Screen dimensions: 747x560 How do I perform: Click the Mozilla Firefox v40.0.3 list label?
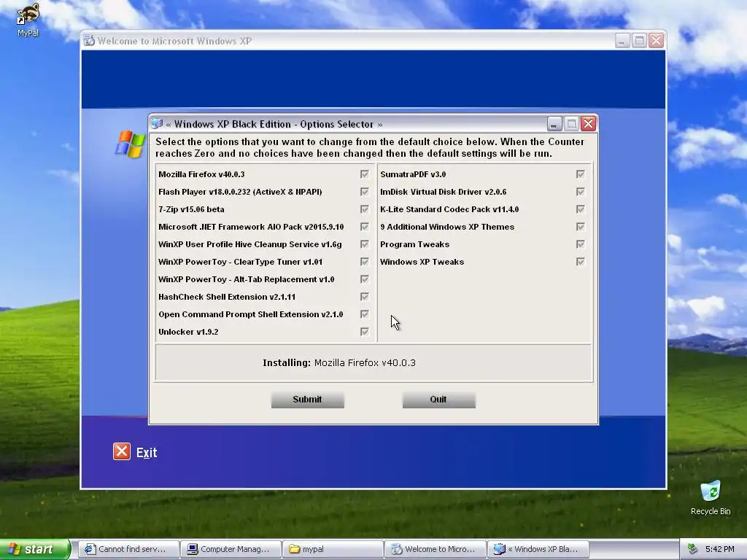click(201, 174)
